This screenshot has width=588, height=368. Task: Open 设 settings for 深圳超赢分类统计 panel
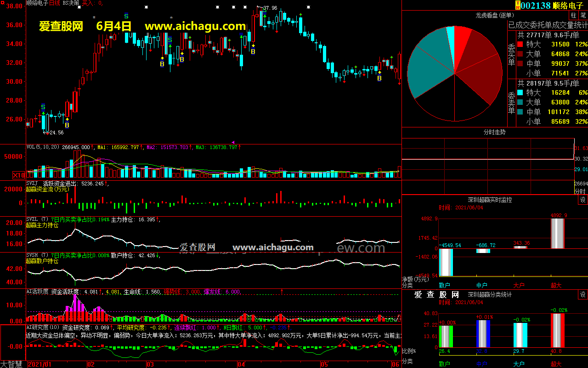(x=583, y=294)
